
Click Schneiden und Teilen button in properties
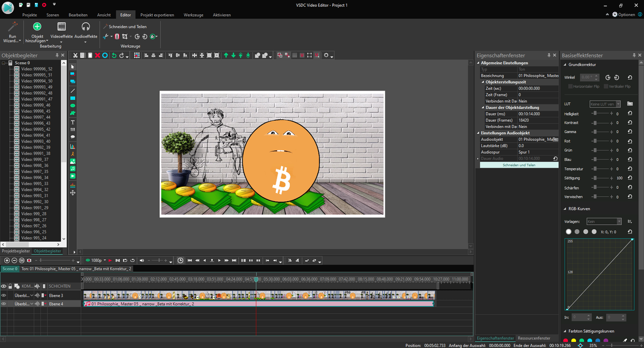[x=519, y=165]
